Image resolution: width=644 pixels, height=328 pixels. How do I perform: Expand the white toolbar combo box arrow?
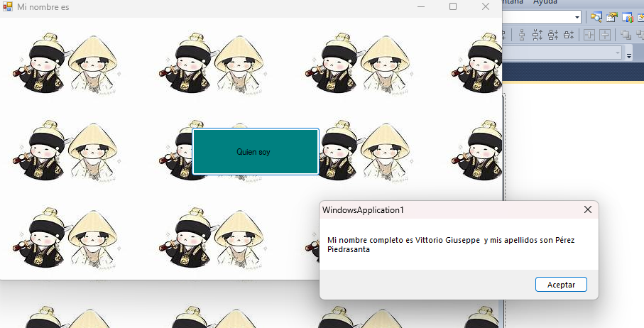pos(577,17)
